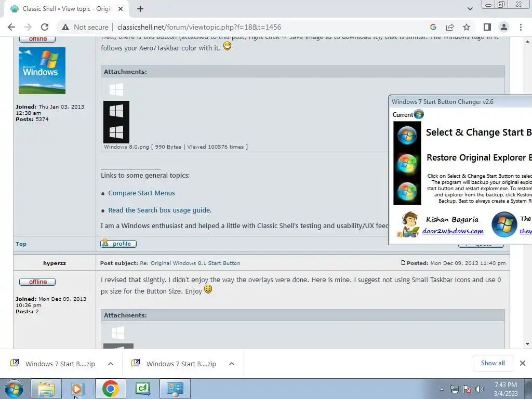Screen dimensions: 532x399
Task: Open a new browser tab
Action: point(140,9)
